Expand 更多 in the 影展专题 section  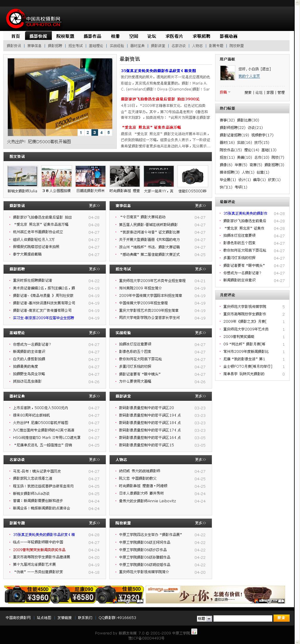tap(94, 523)
